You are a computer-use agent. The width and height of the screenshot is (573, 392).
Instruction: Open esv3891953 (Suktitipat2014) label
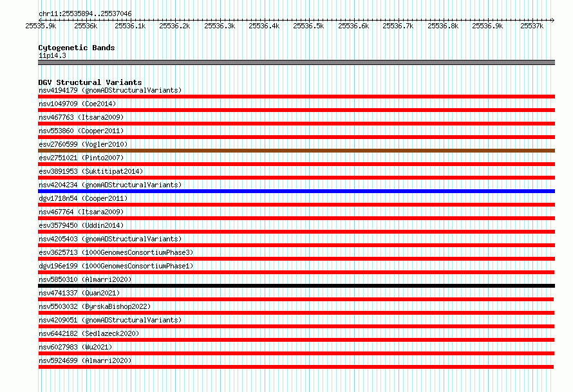91,171
